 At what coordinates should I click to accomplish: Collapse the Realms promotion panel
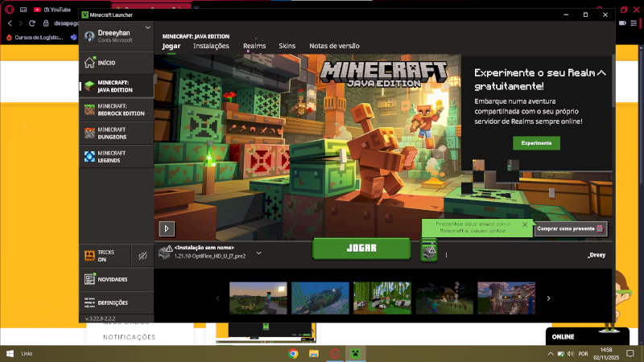coord(601,73)
